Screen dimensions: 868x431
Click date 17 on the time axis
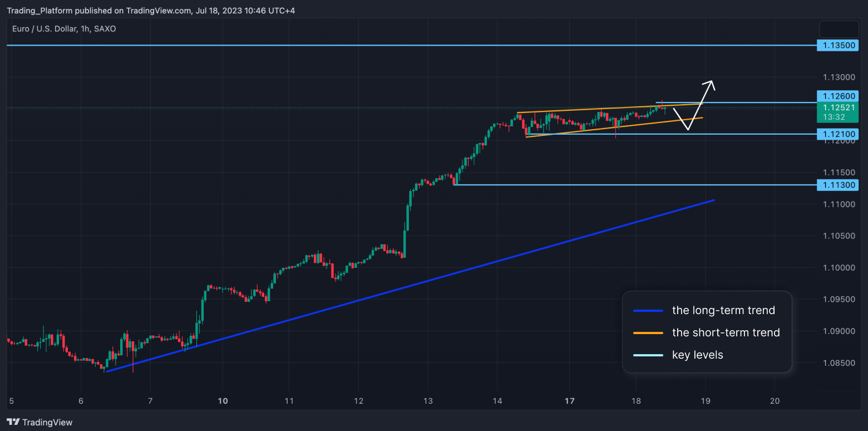569,401
